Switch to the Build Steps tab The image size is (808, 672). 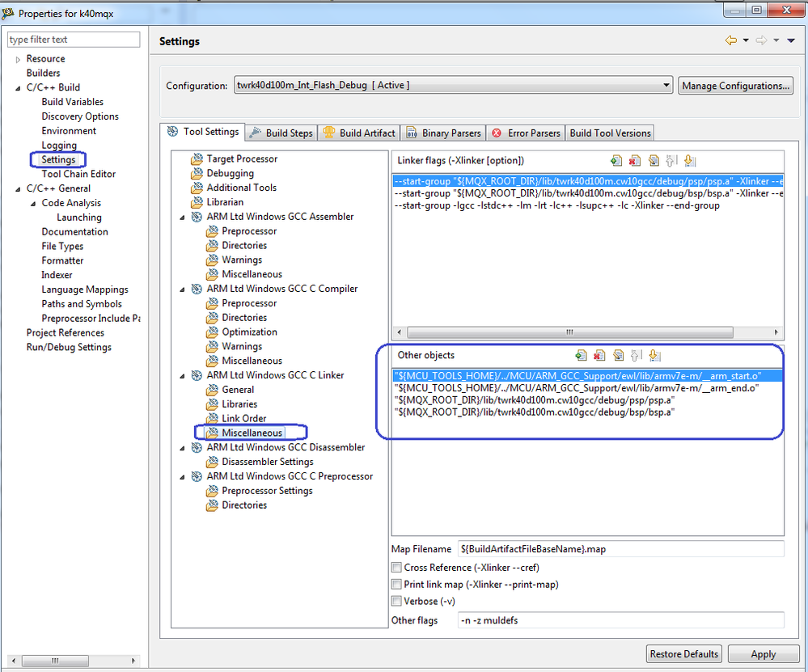coord(281,133)
